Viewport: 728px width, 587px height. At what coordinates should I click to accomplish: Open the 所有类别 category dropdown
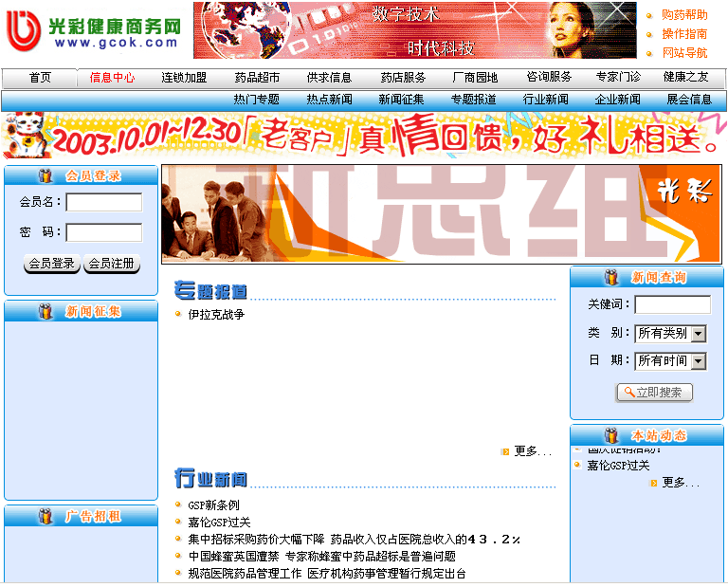click(x=670, y=334)
